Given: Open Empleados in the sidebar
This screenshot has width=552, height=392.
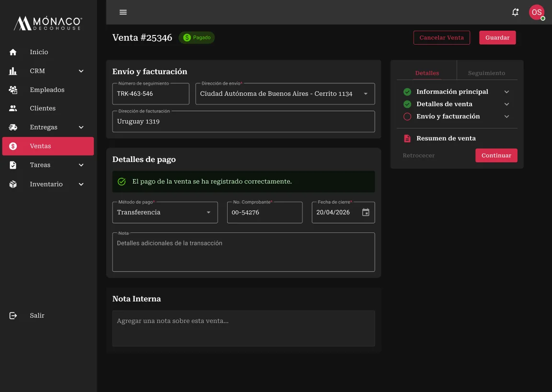Looking at the screenshot, I should click(x=48, y=90).
